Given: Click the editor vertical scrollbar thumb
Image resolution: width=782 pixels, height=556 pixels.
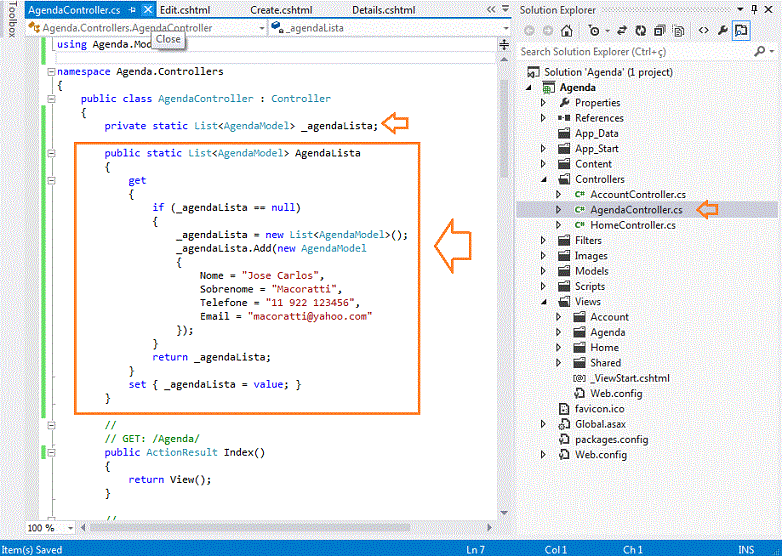Looking at the screenshot, I should point(504,127).
